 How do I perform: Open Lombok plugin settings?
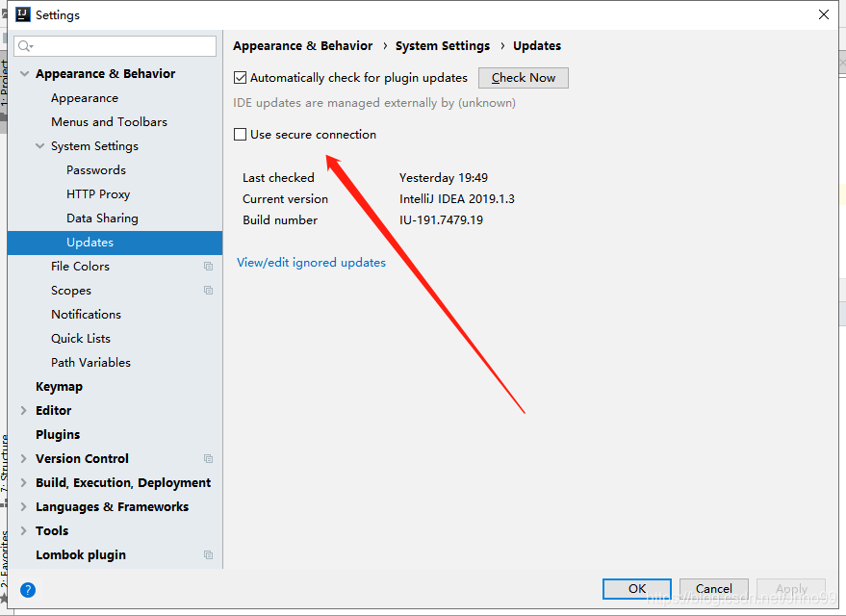81,555
